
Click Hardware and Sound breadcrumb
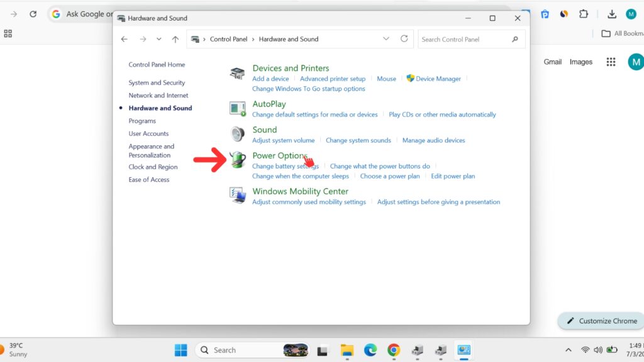point(288,39)
